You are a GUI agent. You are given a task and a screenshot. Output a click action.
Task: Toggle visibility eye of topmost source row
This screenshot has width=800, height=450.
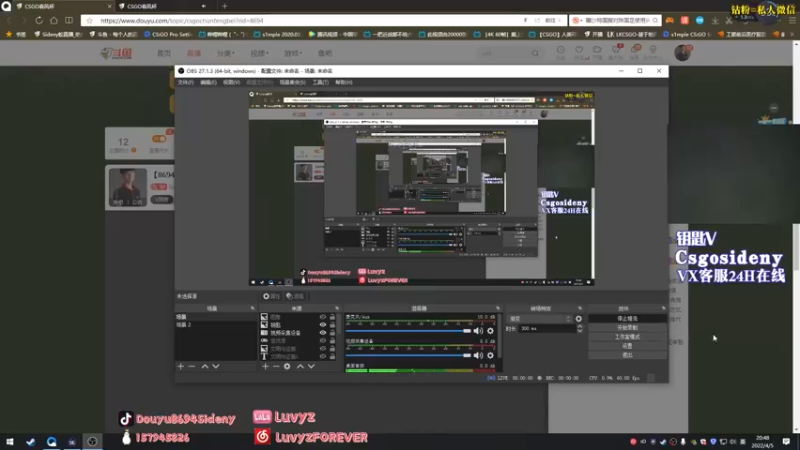(322, 317)
